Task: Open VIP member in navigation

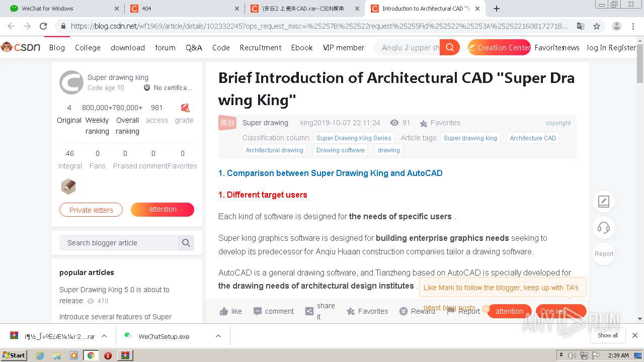Action: pos(344,47)
